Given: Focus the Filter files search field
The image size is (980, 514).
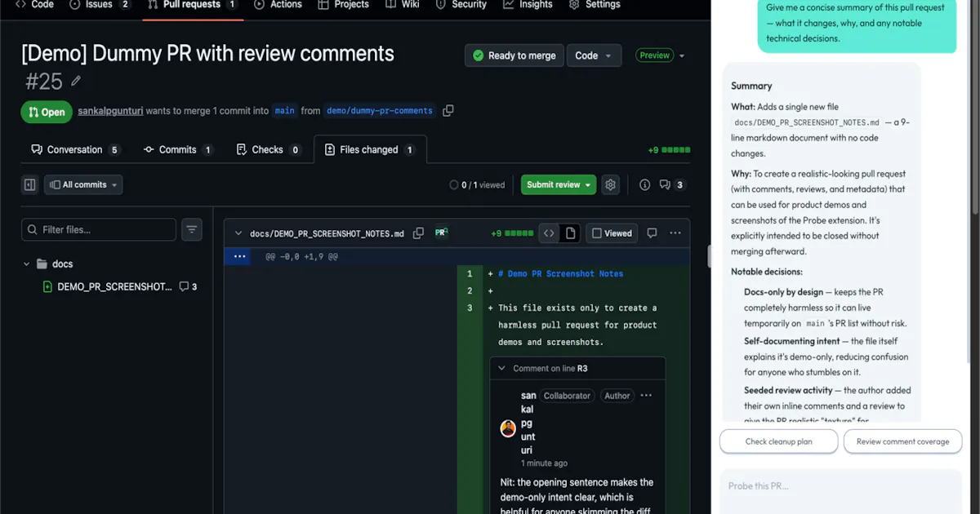Looking at the screenshot, I should coord(99,229).
